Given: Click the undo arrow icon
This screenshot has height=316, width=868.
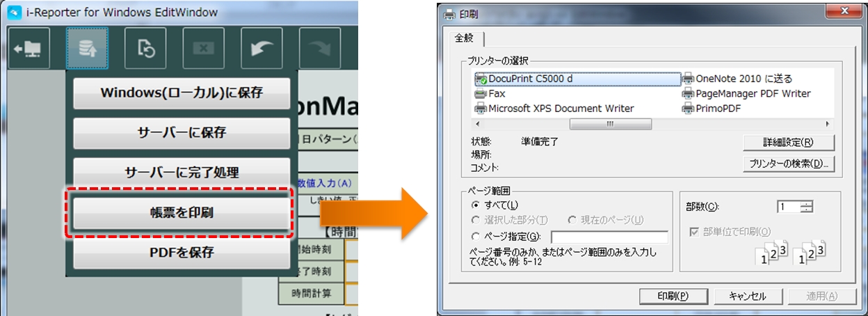Looking at the screenshot, I should [x=261, y=49].
